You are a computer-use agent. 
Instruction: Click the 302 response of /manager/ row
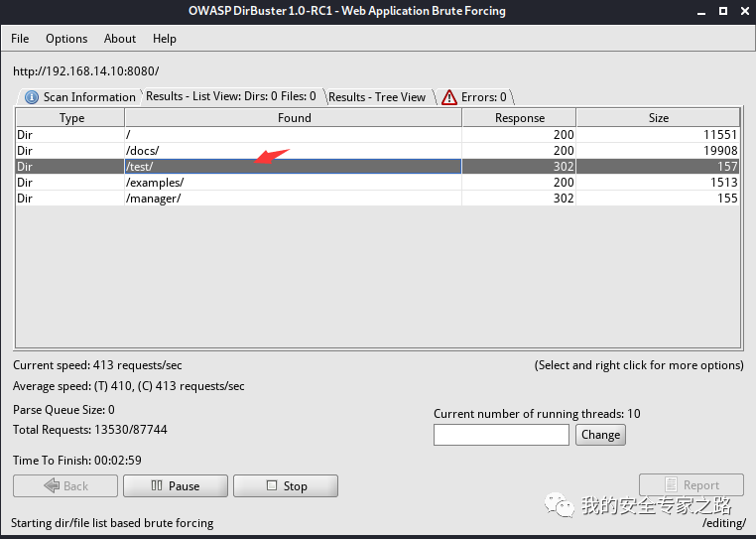click(x=564, y=199)
